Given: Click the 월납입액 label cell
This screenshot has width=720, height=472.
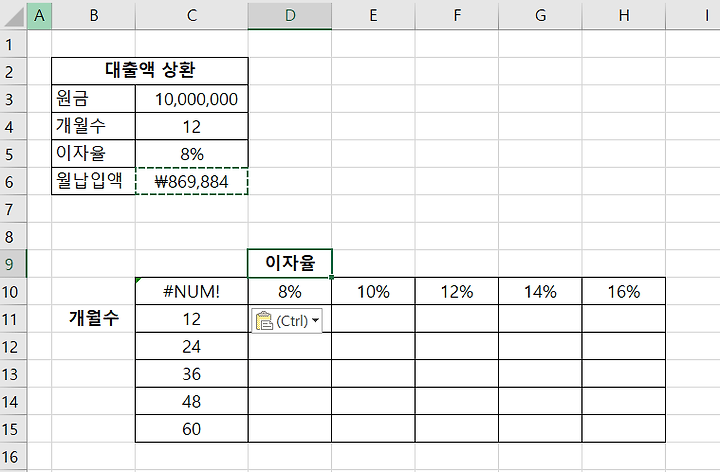Looking at the screenshot, I should tap(94, 181).
